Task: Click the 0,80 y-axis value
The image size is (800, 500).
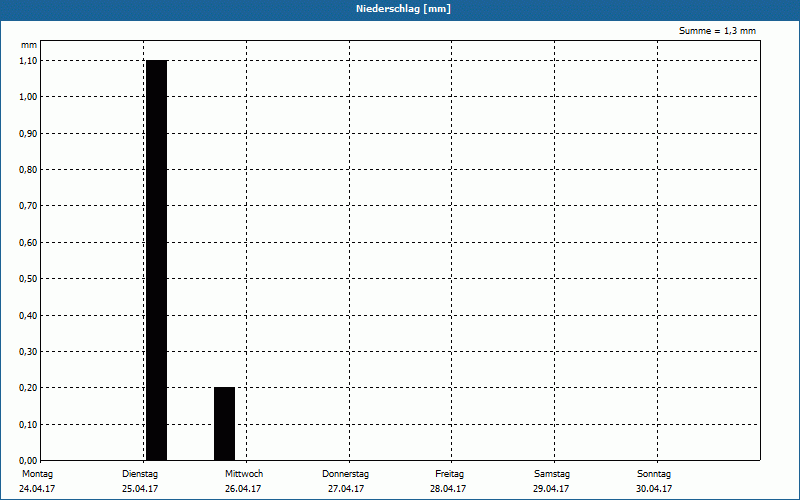Action: (28, 170)
